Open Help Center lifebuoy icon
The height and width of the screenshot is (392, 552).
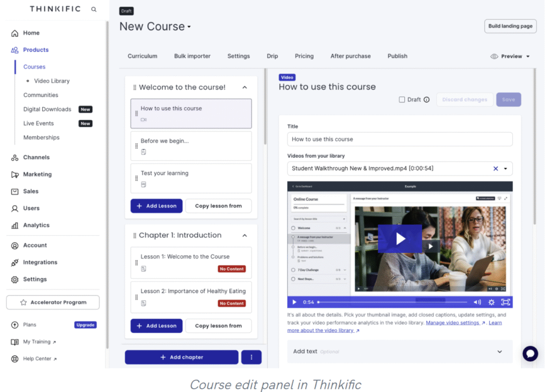click(15, 359)
